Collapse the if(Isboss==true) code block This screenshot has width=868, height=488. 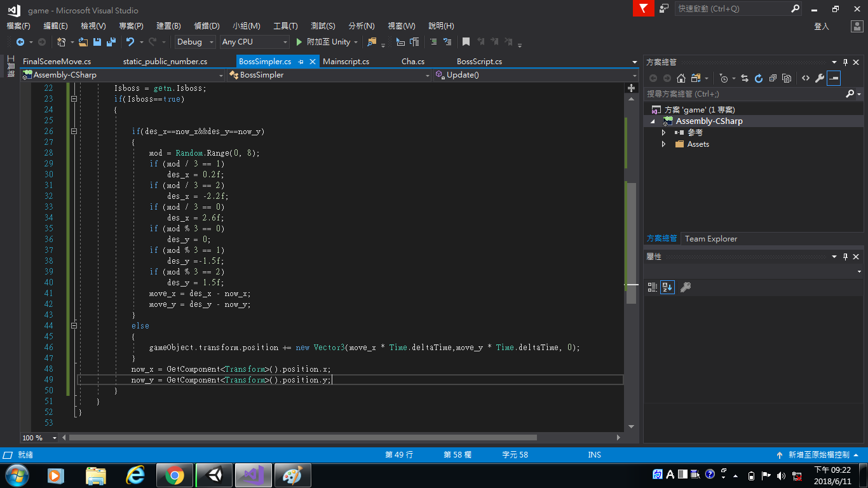coord(74,98)
